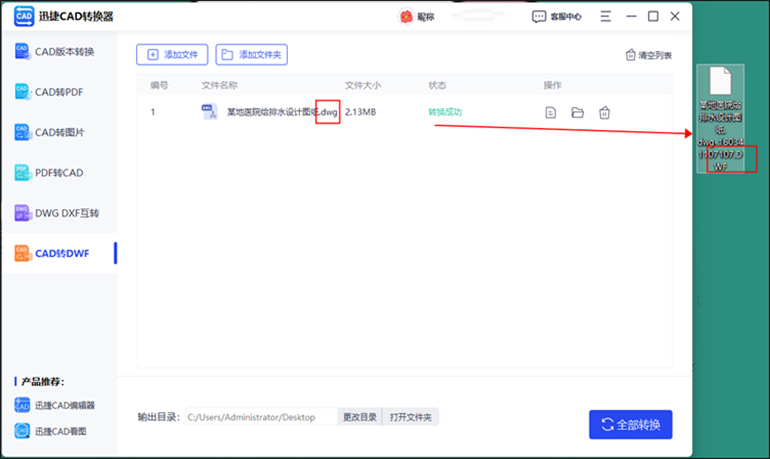
Task: Open 迅捷CAD看图 recommended product
Action: [50, 431]
